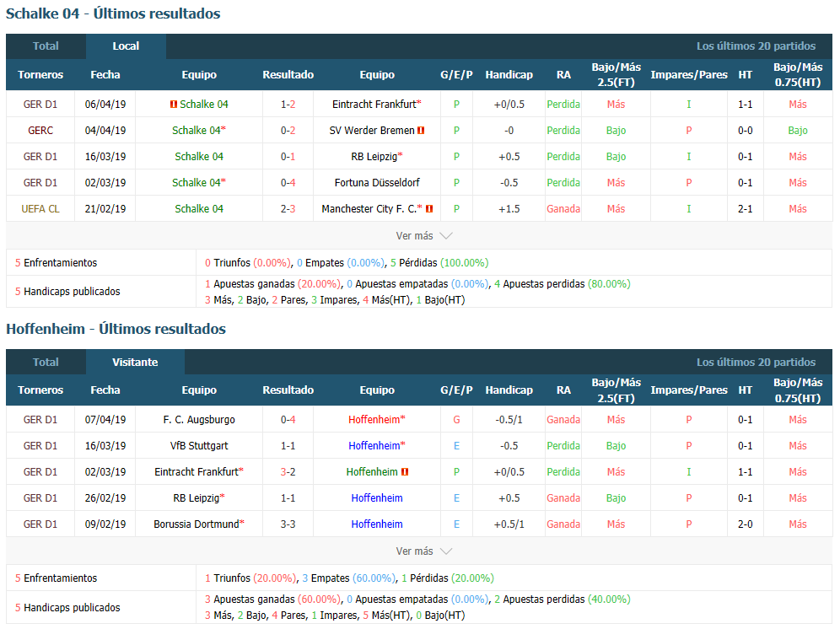This screenshot has height=629, width=840.
Task: Click handicap value +1.5 in Manchester City row
Action: pyautogui.click(x=509, y=209)
